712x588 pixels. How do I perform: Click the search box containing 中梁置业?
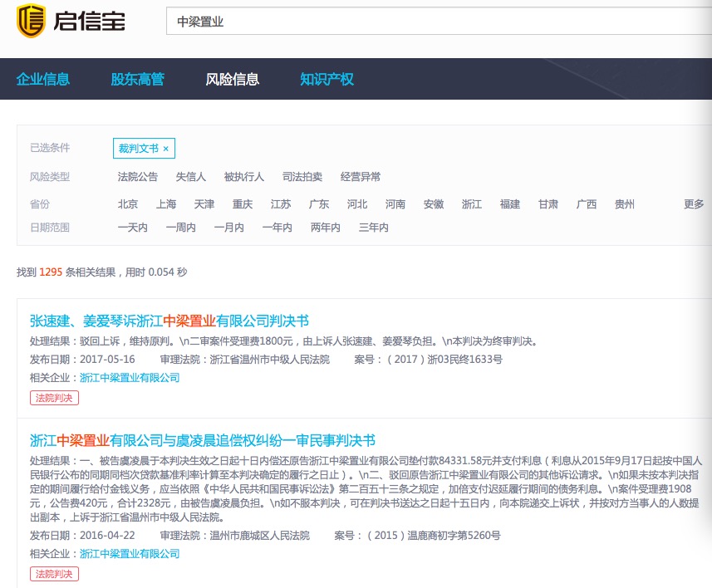tap(439, 21)
